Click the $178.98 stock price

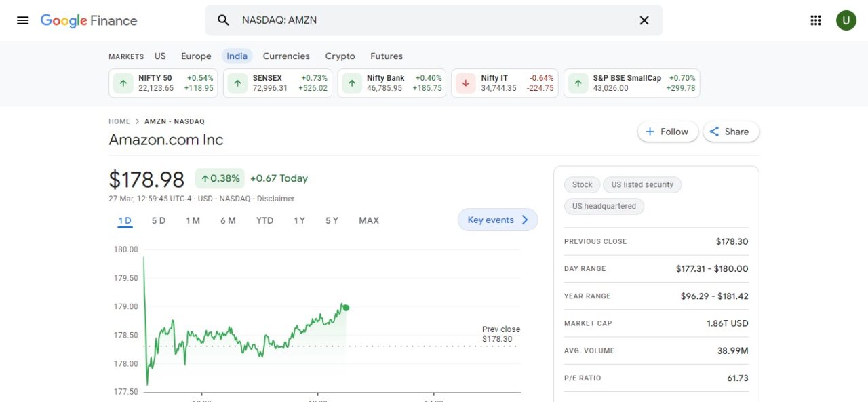[146, 180]
